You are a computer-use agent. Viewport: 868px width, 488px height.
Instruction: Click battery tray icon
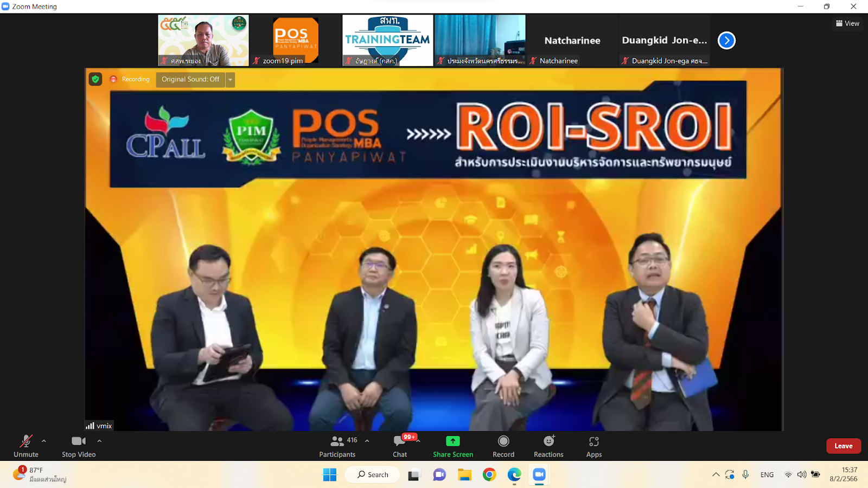[815, 474]
